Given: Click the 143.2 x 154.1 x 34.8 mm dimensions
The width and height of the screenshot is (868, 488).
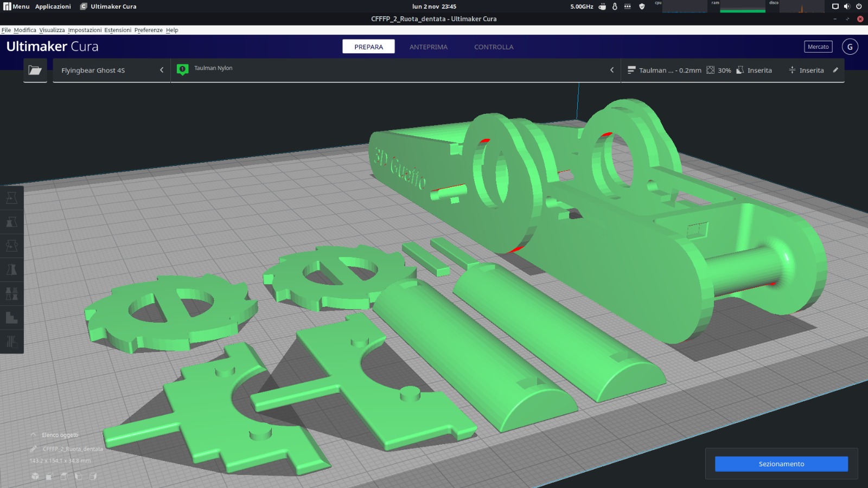Looking at the screenshot, I should tap(60, 461).
